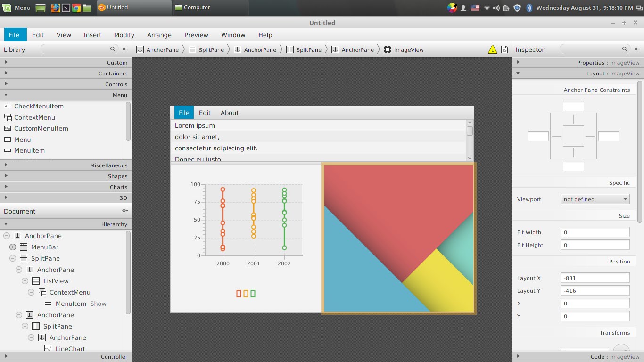This screenshot has width=644, height=362.
Task: Open the Library panel gear menu
Action: pos(124,49)
